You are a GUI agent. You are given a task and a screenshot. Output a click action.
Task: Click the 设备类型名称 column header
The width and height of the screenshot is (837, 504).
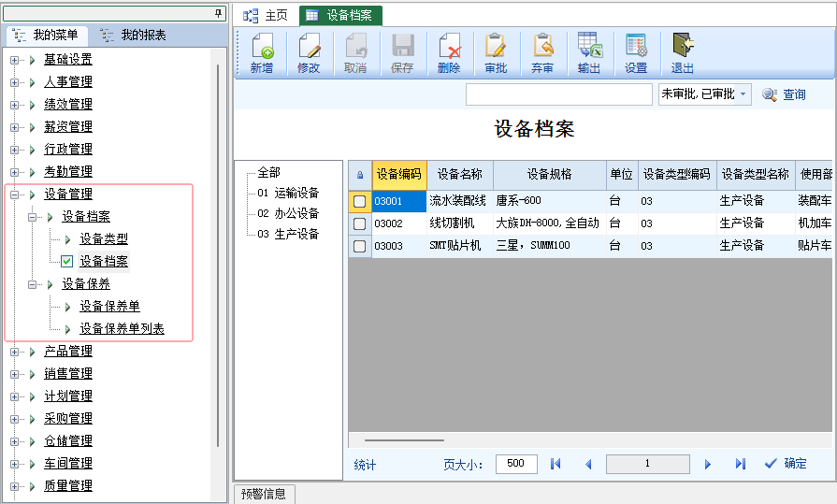(x=756, y=175)
